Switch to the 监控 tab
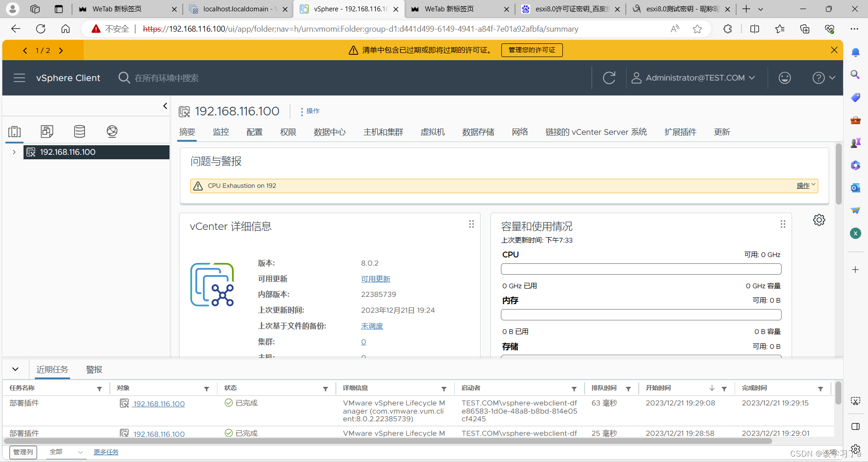The image size is (868, 462). [221, 132]
